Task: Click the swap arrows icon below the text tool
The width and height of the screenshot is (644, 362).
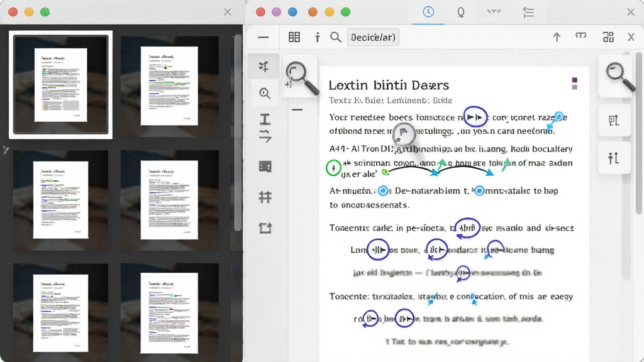Action: (x=265, y=136)
